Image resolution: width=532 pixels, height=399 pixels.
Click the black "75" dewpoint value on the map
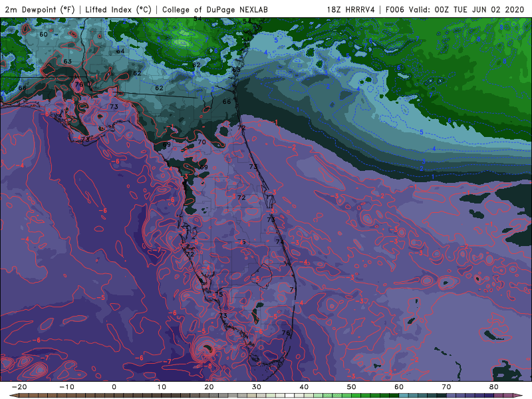click(219, 294)
